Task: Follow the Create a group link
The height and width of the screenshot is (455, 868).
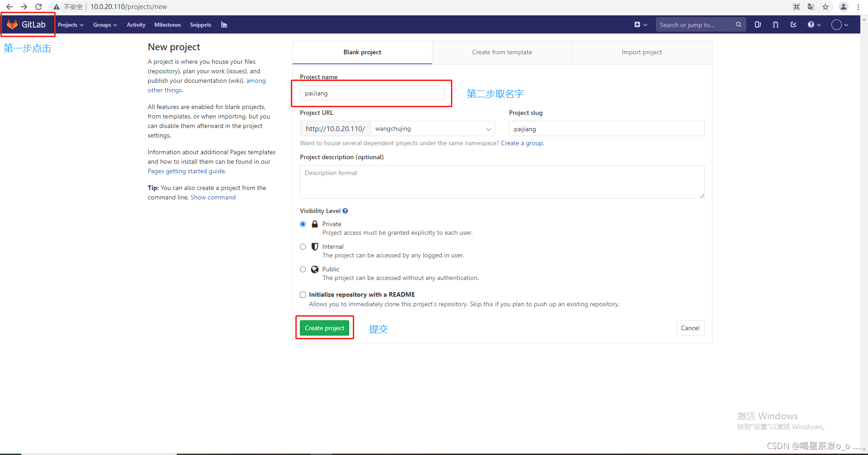Action: click(x=522, y=143)
